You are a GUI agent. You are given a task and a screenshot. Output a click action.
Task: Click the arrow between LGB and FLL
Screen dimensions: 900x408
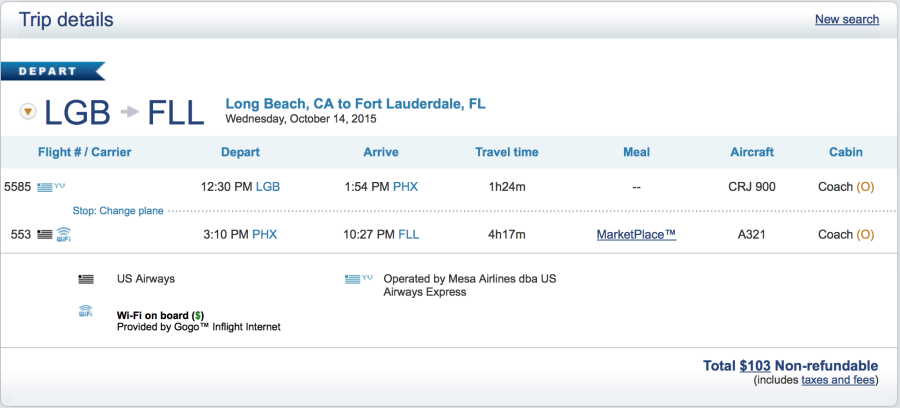point(129,112)
